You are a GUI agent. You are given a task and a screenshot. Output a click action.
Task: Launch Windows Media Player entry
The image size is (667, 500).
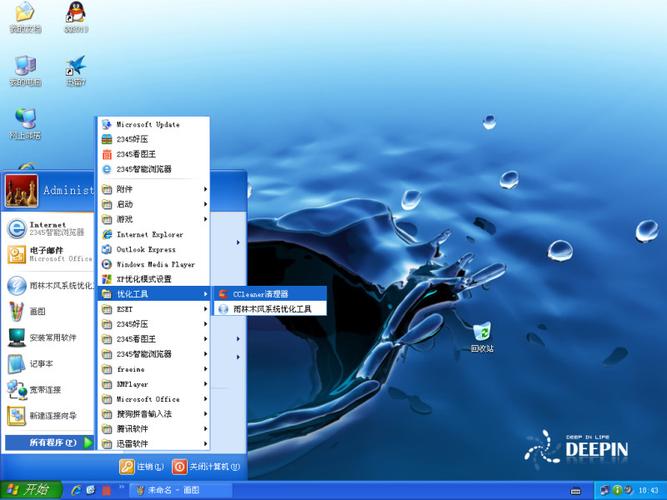(154, 264)
